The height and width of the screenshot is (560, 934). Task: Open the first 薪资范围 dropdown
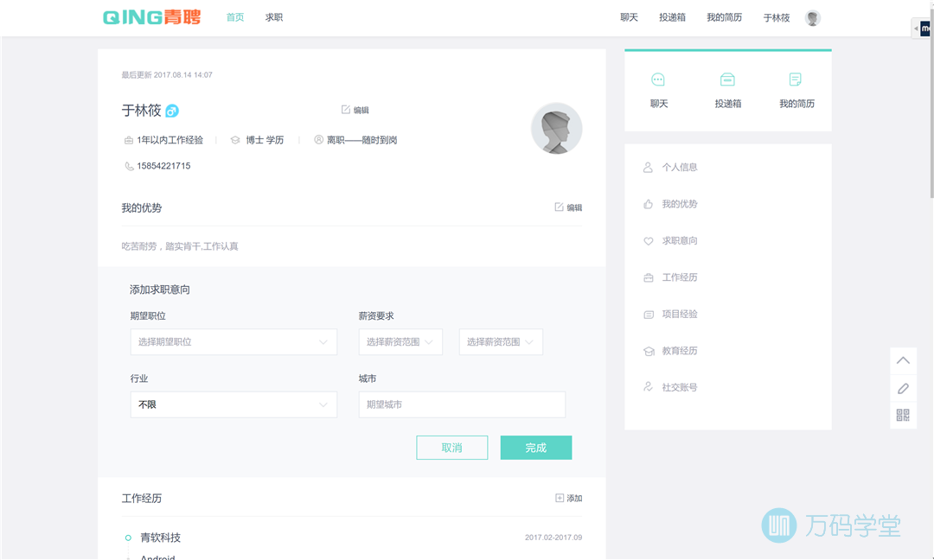pos(400,342)
